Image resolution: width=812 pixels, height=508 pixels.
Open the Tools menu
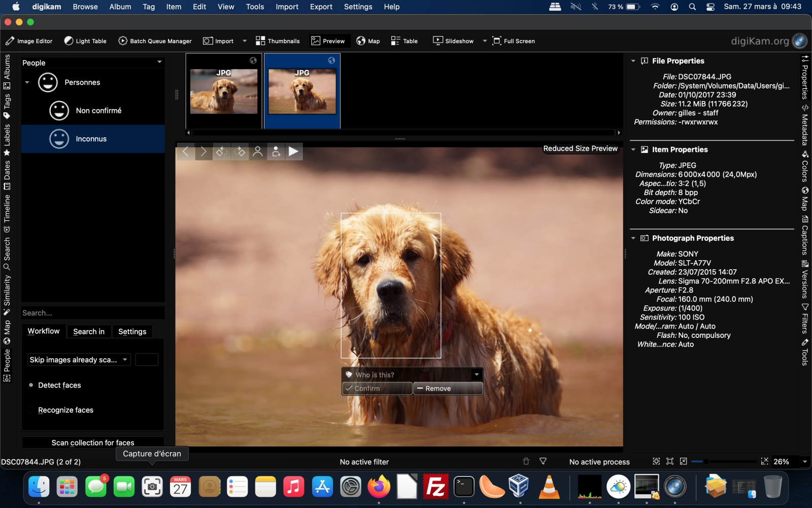click(255, 7)
